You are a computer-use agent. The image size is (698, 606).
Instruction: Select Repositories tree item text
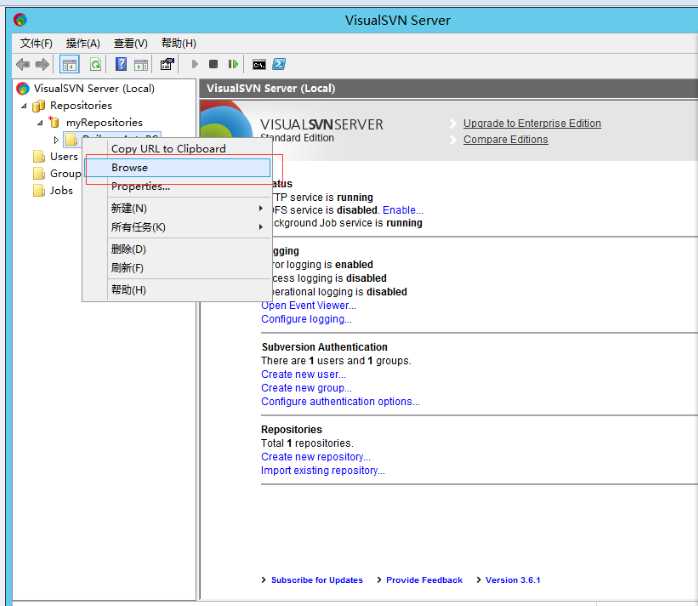81,106
